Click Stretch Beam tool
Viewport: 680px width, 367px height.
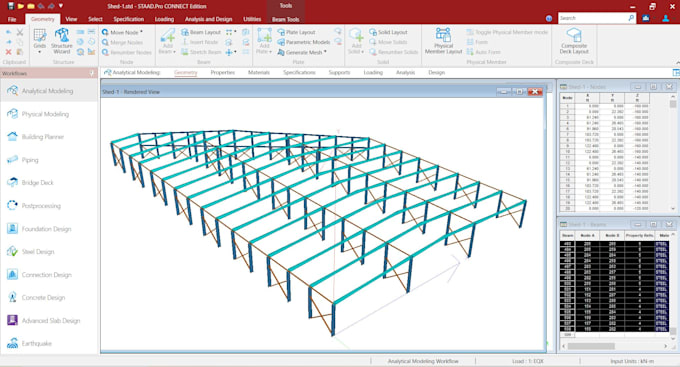[201, 52]
